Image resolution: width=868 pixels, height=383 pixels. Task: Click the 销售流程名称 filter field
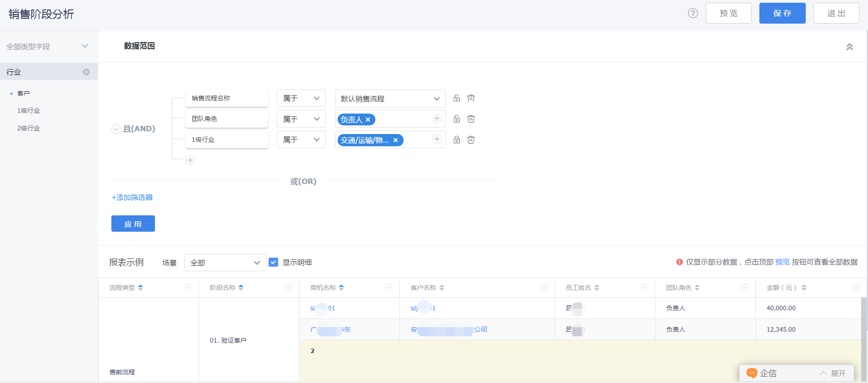227,98
